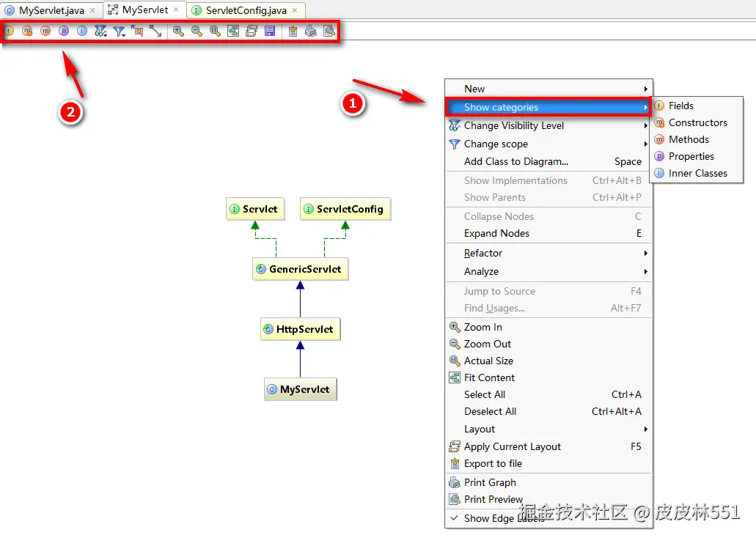Viewport: 756px width, 538px height.
Task: Click the Export to file toolbar icon
Action: (293, 32)
